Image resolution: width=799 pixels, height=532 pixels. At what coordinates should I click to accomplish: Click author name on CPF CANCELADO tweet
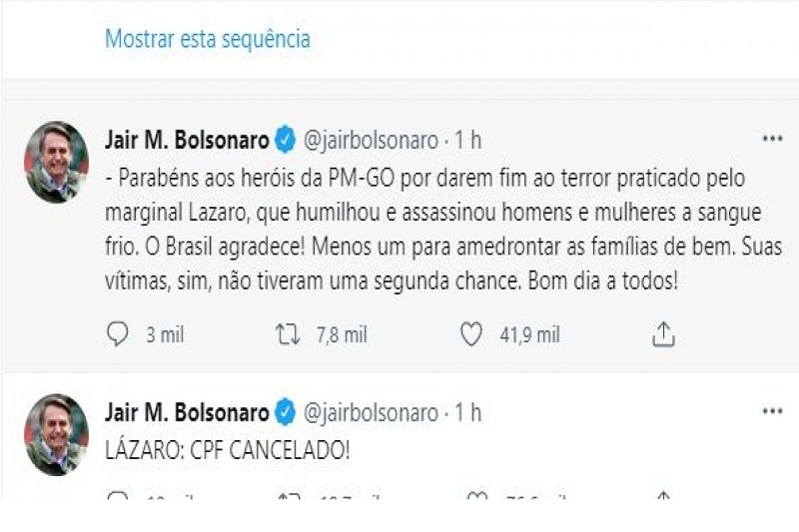187,412
